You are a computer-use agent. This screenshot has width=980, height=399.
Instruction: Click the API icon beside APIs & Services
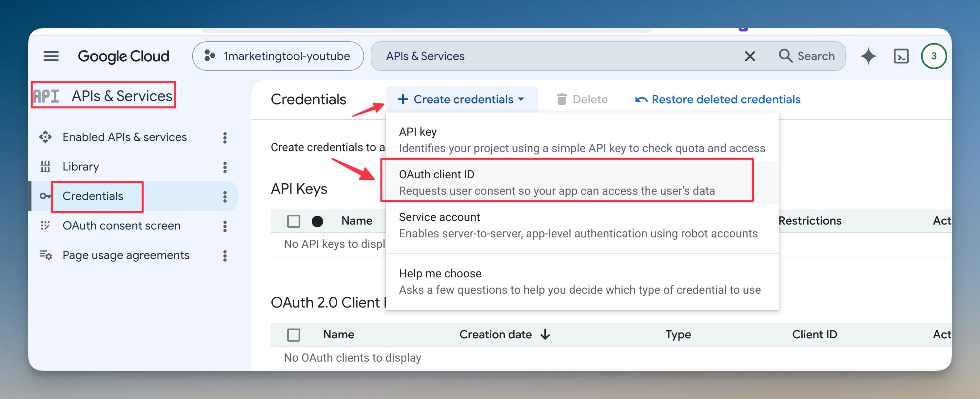(46, 96)
